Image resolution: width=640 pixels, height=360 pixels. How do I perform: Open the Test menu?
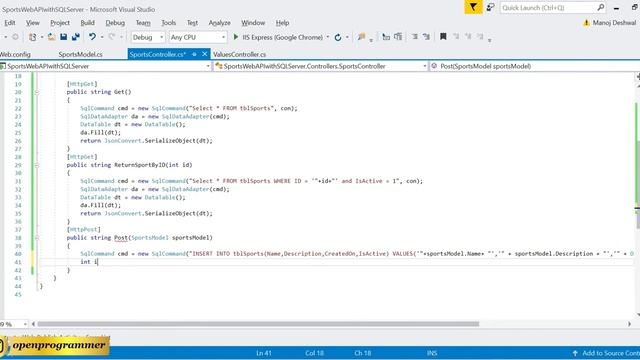192,23
